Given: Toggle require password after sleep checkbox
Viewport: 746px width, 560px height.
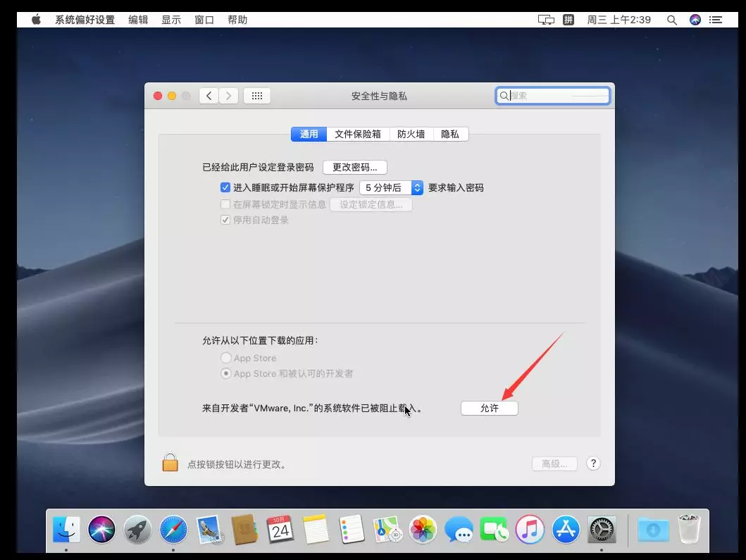Looking at the screenshot, I should click(x=225, y=187).
